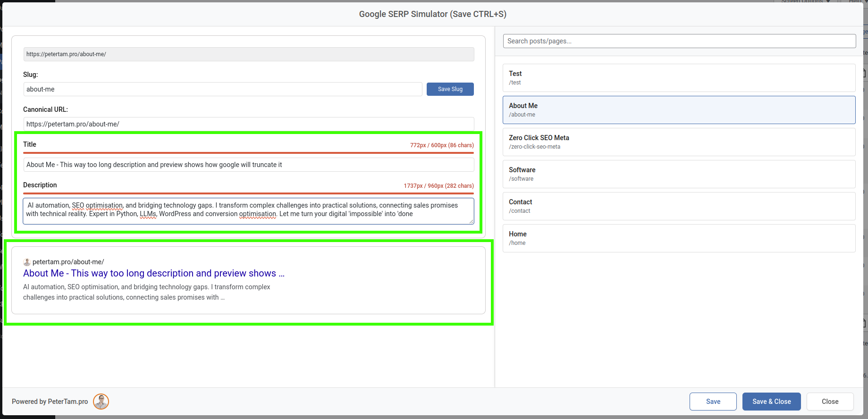
Task: Click the Save Slug button
Action: [450, 89]
